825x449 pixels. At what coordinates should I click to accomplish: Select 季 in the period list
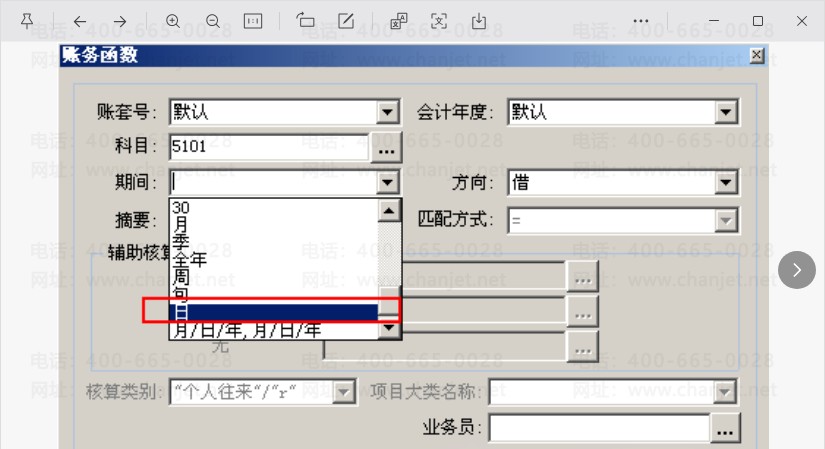click(274, 242)
